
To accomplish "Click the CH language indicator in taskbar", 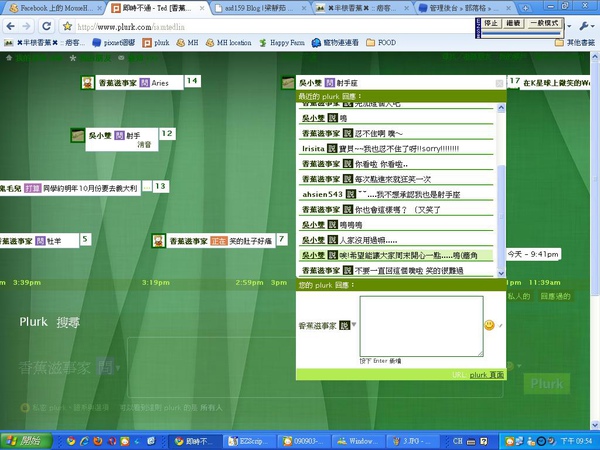I will click(458, 441).
